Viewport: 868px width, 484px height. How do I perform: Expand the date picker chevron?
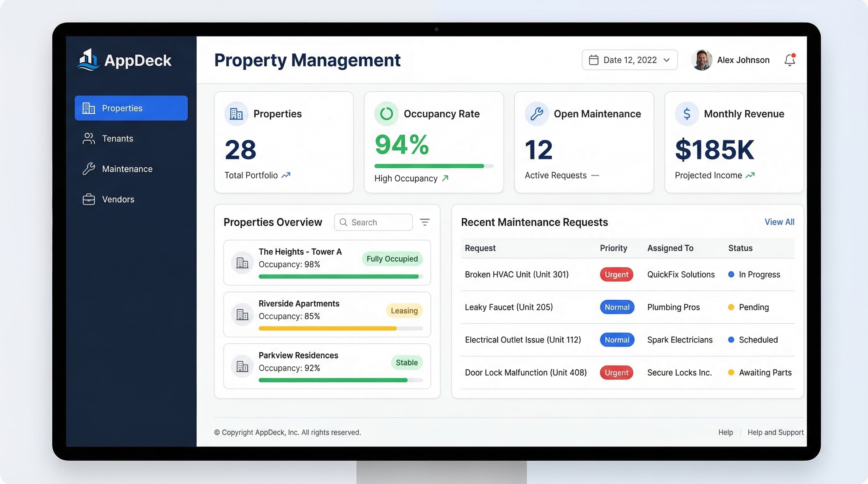pos(666,60)
